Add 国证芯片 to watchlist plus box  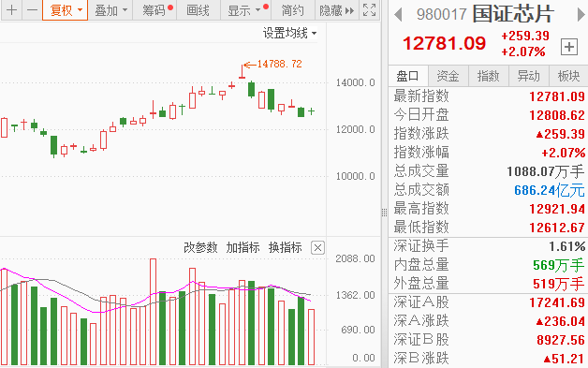[x=569, y=47]
